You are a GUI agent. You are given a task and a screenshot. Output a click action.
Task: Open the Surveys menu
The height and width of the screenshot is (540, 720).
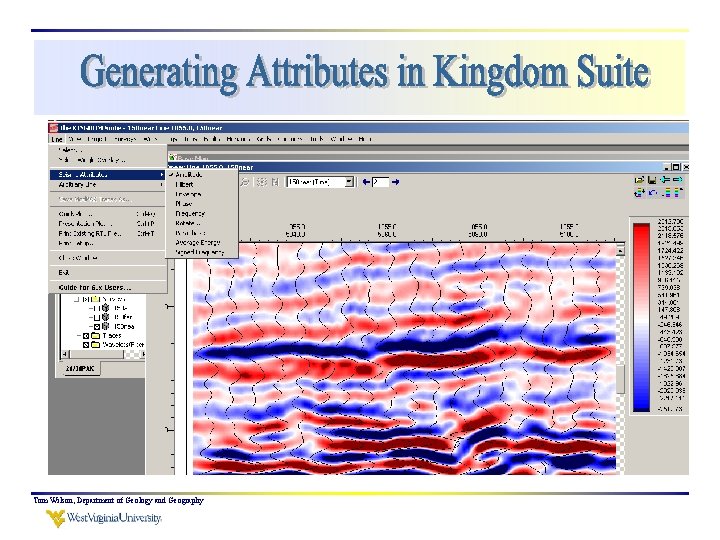125,139
